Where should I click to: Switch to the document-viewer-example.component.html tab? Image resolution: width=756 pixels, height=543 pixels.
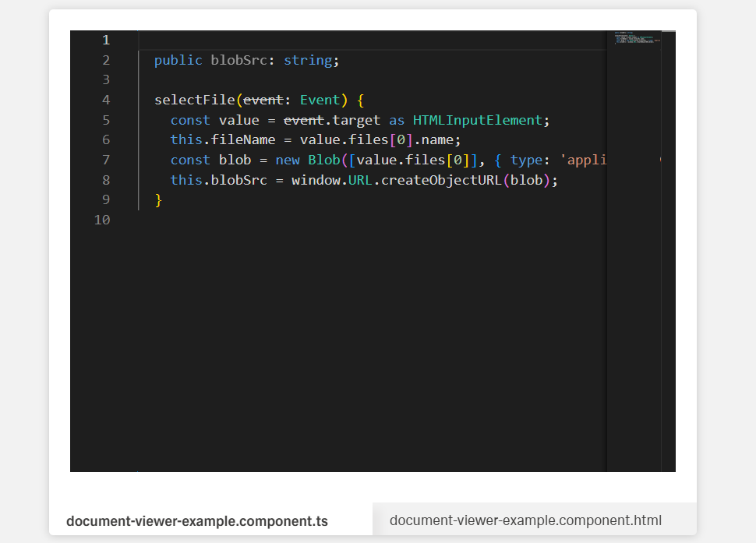click(x=527, y=520)
